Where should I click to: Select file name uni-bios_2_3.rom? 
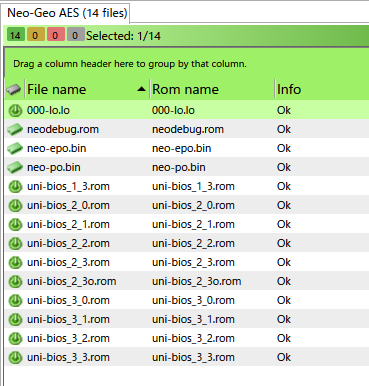point(68,262)
